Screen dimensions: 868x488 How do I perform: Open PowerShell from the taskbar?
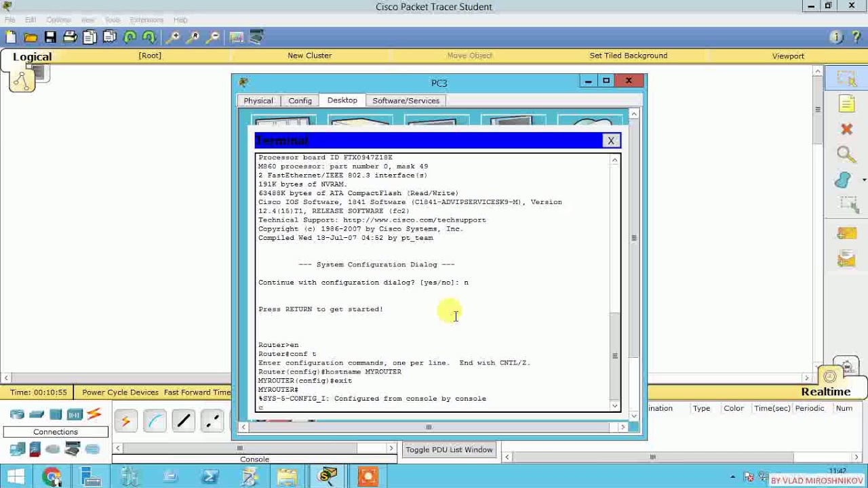[x=210, y=477]
